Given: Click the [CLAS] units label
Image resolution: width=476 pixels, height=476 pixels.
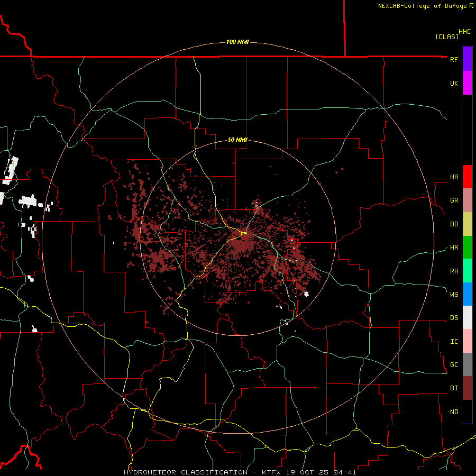Looking at the screenshot, I should 447,36.
